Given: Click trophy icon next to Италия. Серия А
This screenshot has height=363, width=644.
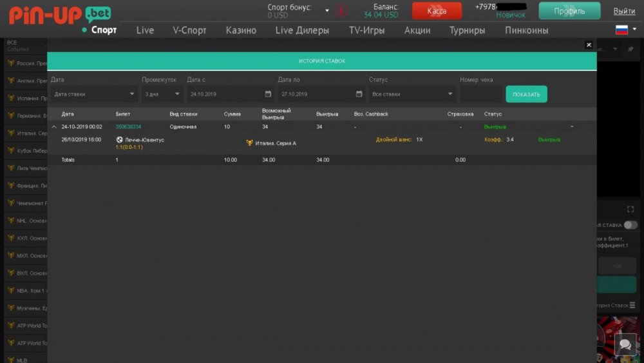Looking at the screenshot, I should [x=250, y=143].
